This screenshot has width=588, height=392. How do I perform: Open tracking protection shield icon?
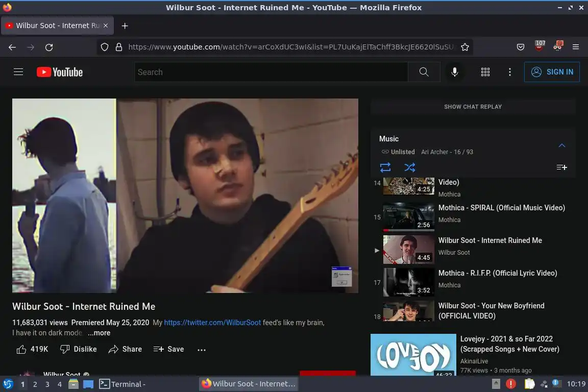pos(105,47)
